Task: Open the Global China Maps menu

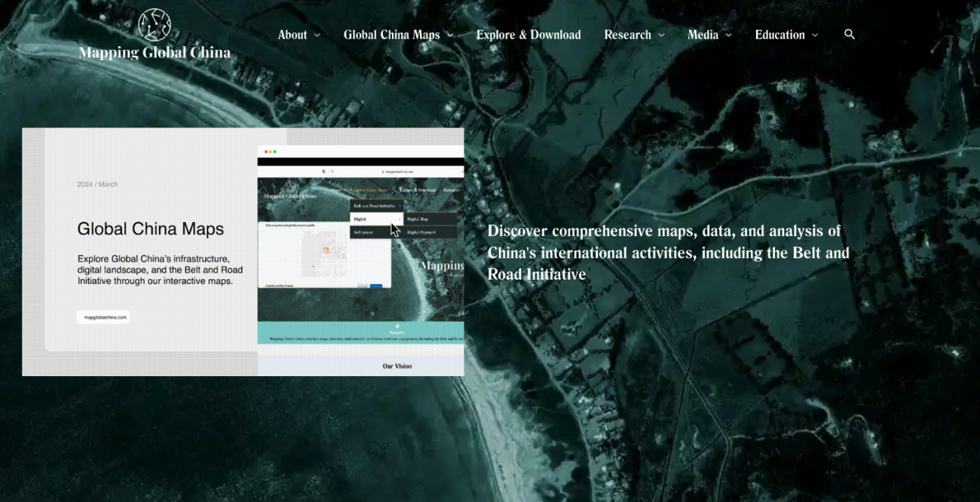Action: [392, 35]
